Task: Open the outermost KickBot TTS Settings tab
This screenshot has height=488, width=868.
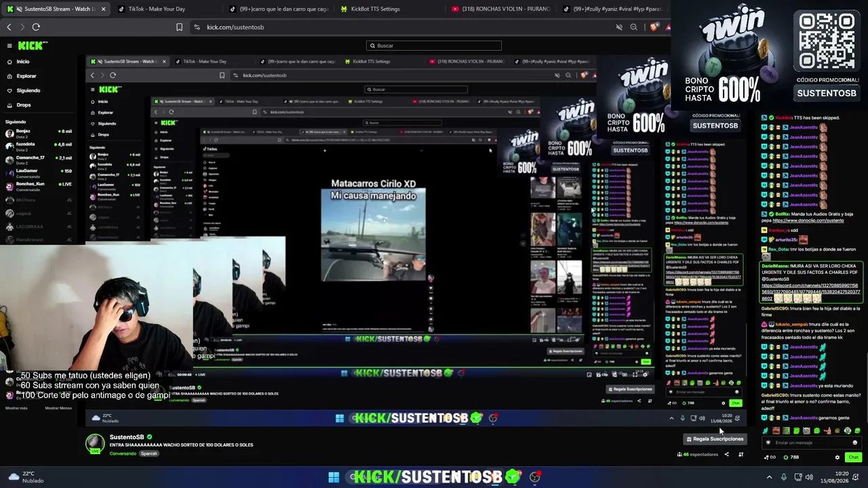Action: coord(390,9)
